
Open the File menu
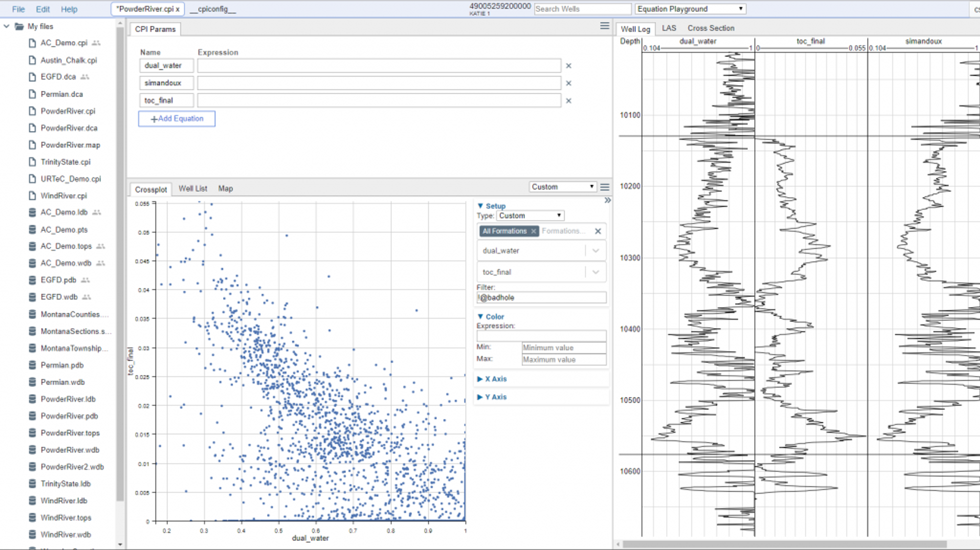(18, 9)
